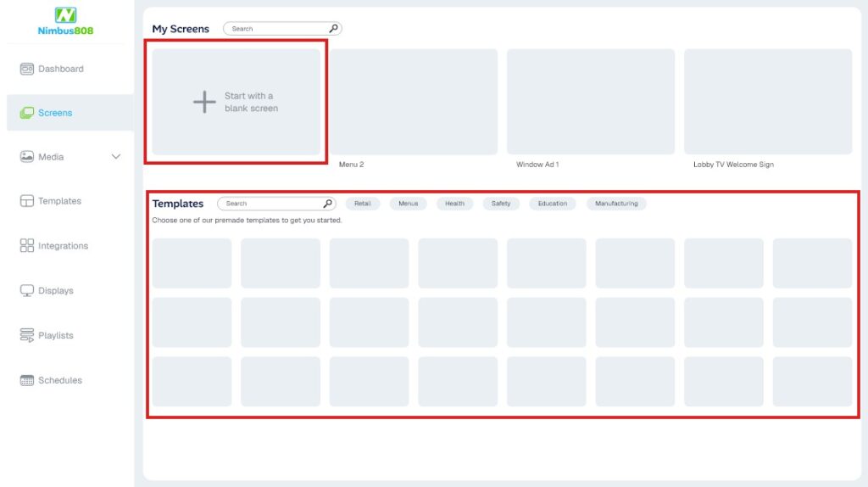Open the Dashboard icon in sidebar
The width and height of the screenshot is (868, 487).
tap(27, 69)
